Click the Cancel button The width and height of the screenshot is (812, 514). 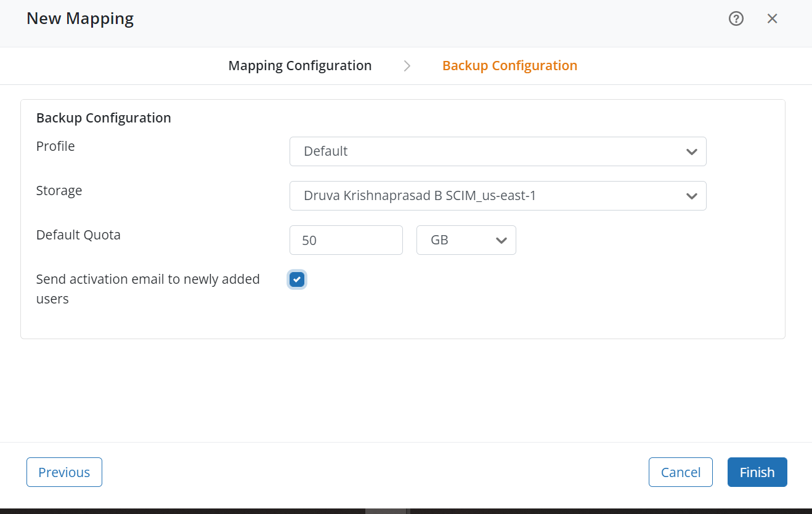[x=680, y=472]
